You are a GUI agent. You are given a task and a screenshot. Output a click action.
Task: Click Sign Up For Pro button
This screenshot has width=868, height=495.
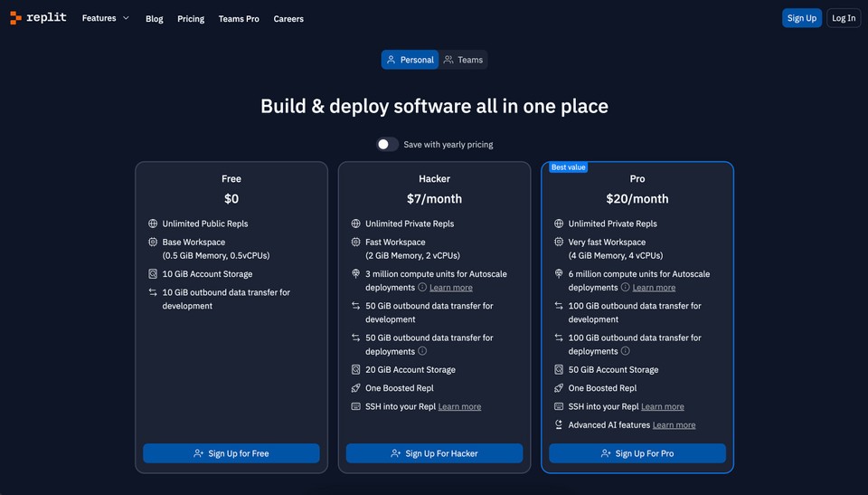[x=637, y=453]
